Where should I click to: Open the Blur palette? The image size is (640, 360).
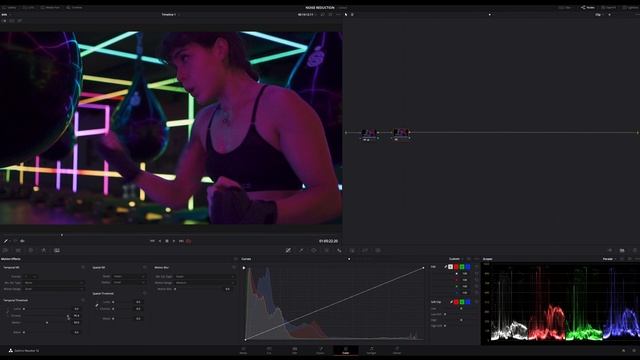(339, 250)
